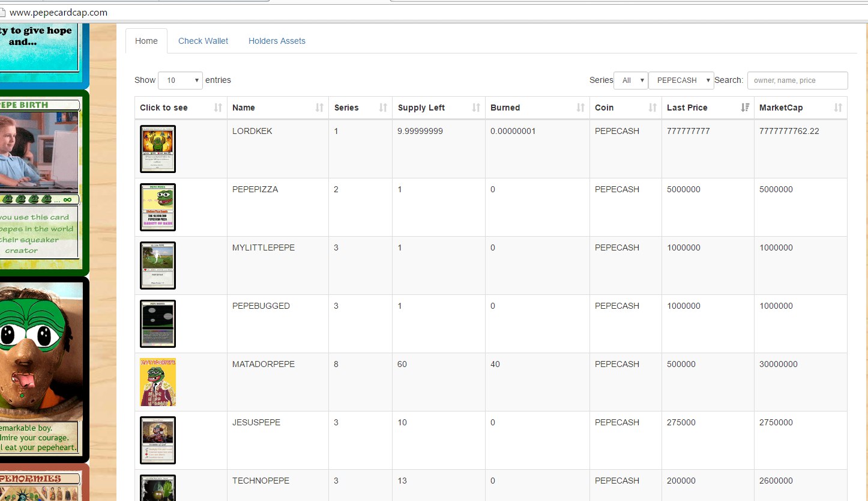The height and width of the screenshot is (501, 868).
Task: Click the Coin column header label
Action: coord(604,108)
